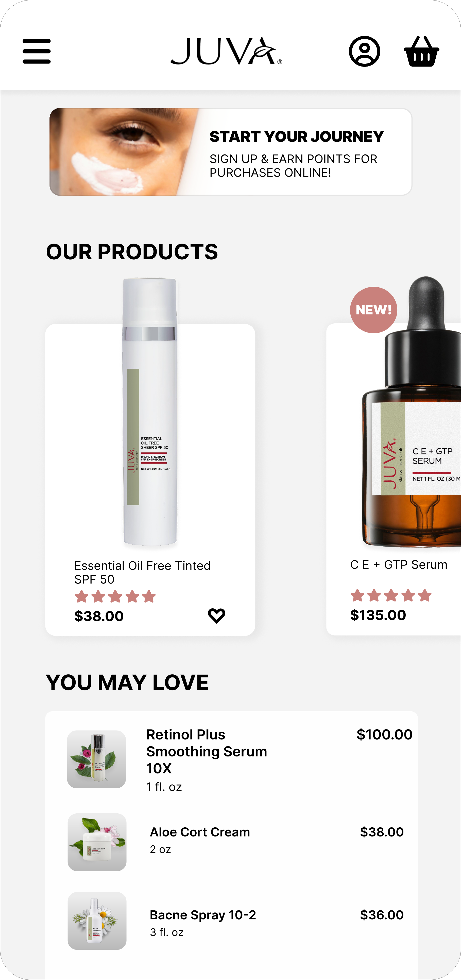The width and height of the screenshot is (461, 980).
Task: Select the C E + GTP Serum title
Action: tap(399, 565)
